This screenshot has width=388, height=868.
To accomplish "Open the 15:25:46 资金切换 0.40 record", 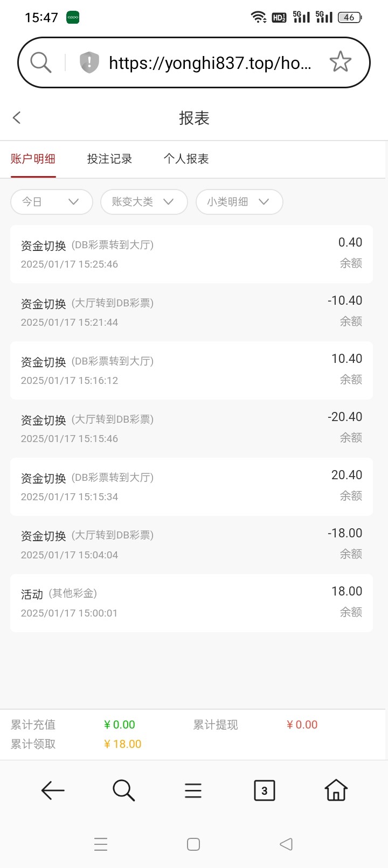I will (191, 254).
